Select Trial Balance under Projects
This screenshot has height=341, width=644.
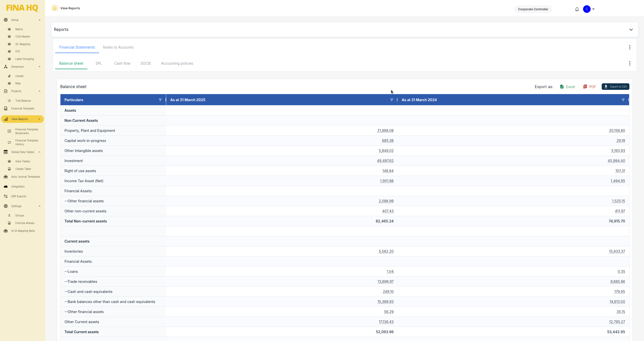click(23, 100)
